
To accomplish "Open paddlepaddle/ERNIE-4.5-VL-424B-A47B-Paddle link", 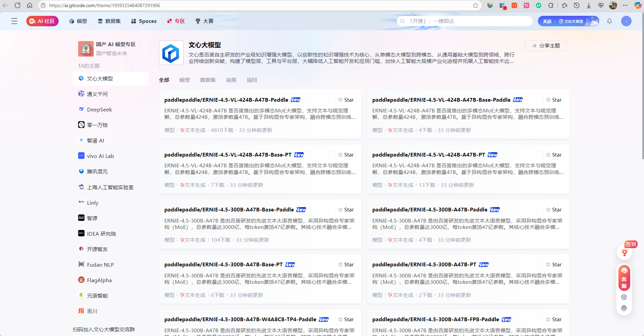I will point(226,100).
